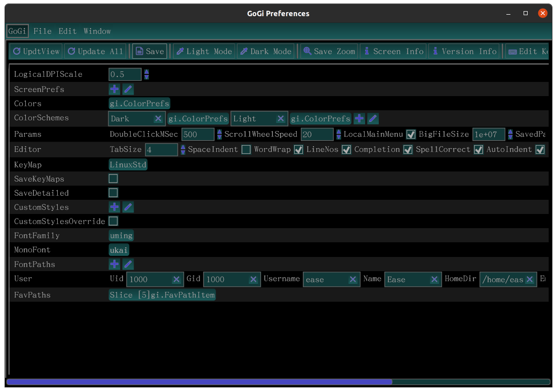The width and height of the screenshot is (557, 392).
Task: Toggle the WordWrap checkbox
Action: click(x=298, y=150)
